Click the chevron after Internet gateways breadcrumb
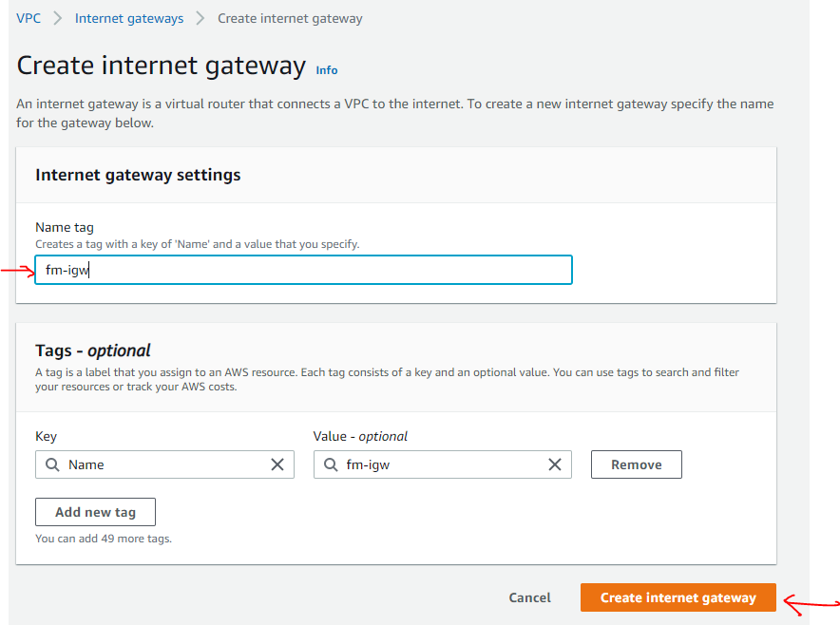The image size is (840, 625). point(200,18)
